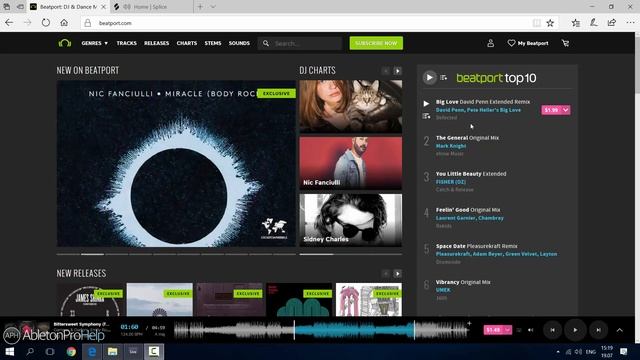Expand the player panel chevron
The width and height of the screenshot is (640, 360).
620,330
